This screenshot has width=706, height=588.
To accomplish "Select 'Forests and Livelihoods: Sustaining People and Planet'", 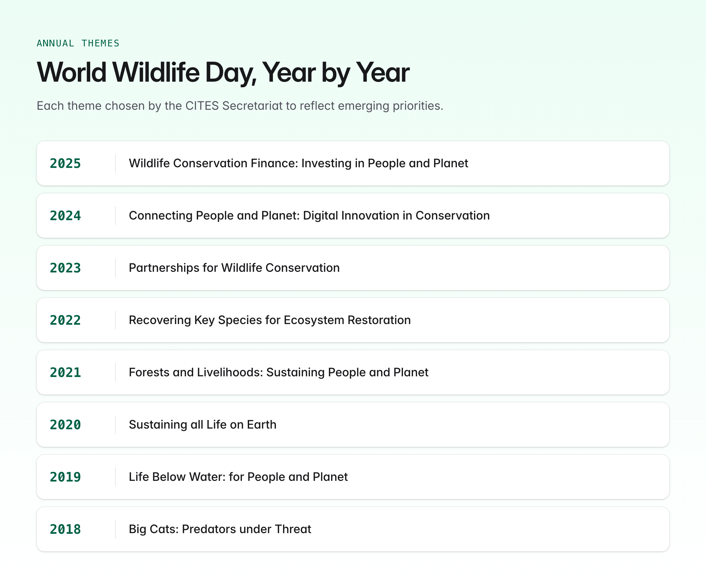I will (278, 372).
